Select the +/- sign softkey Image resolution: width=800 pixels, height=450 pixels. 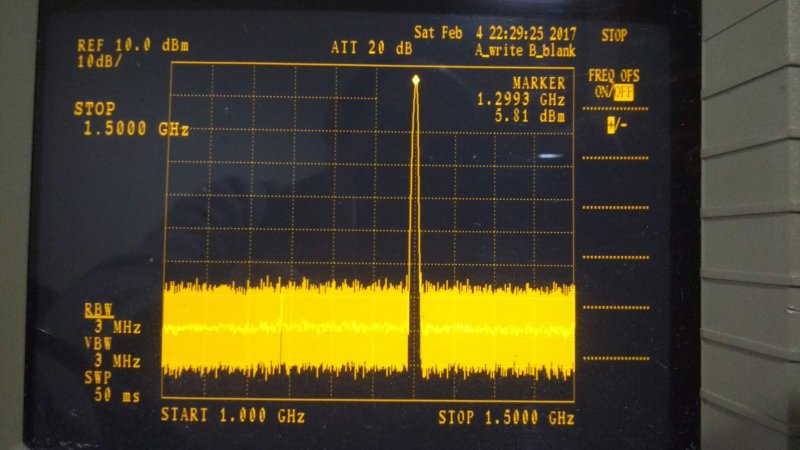(616, 125)
